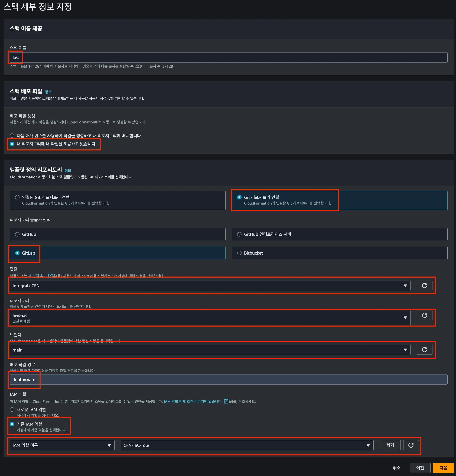Open the IAM role name type dropdown

62,445
